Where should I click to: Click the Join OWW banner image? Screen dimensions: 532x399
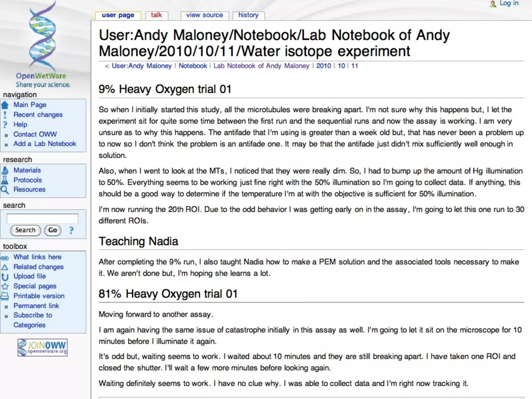tap(43, 347)
